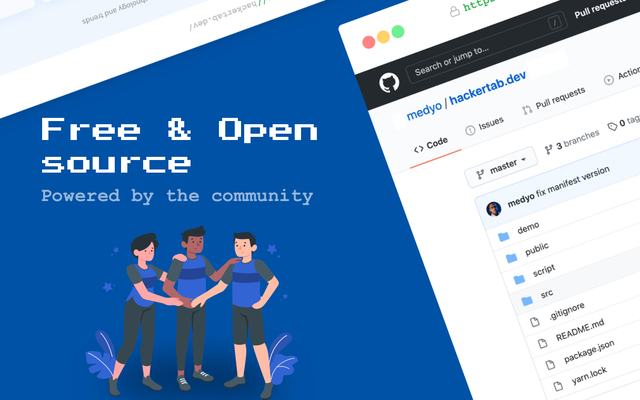Click the yellow minimize window button
Image resolution: width=640 pixels, height=400 pixels.
click(383, 37)
